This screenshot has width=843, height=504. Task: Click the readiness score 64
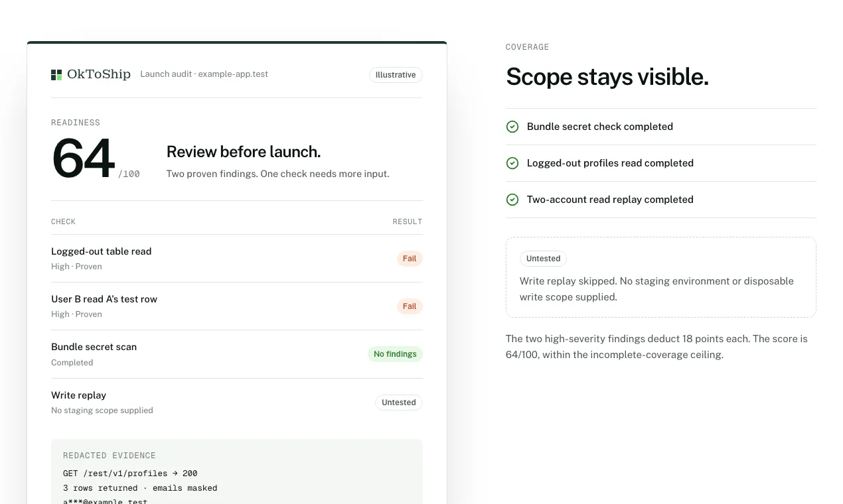(84, 158)
